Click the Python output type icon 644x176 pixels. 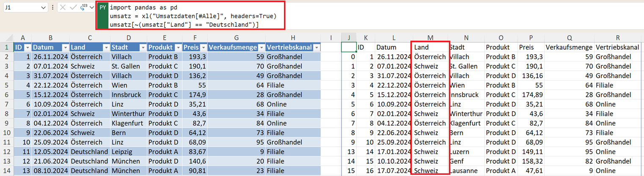tap(83, 8)
